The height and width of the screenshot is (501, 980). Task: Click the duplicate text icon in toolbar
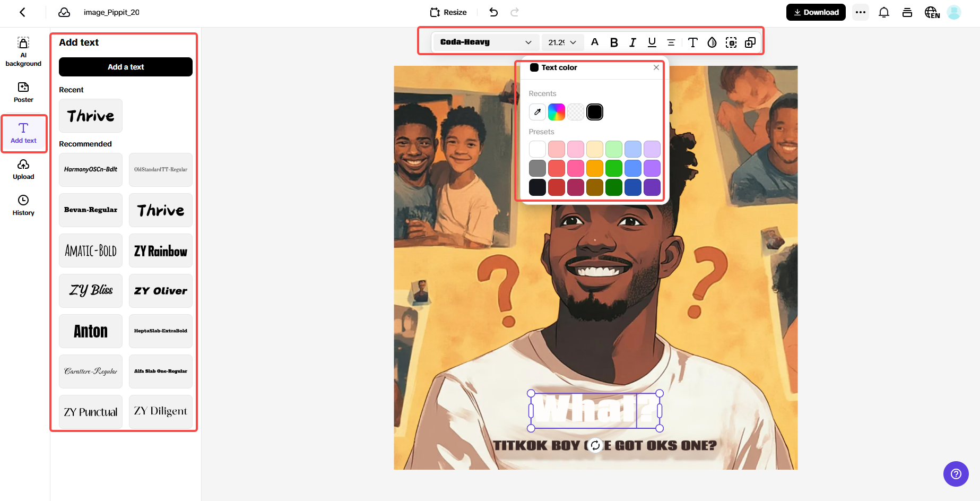(x=750, y=42)
